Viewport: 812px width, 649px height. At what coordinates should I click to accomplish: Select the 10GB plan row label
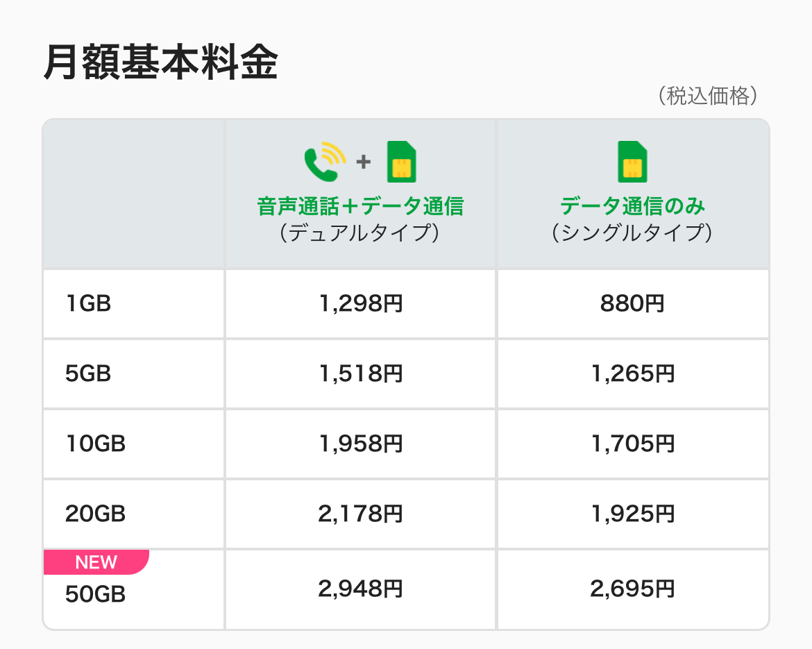95,444
